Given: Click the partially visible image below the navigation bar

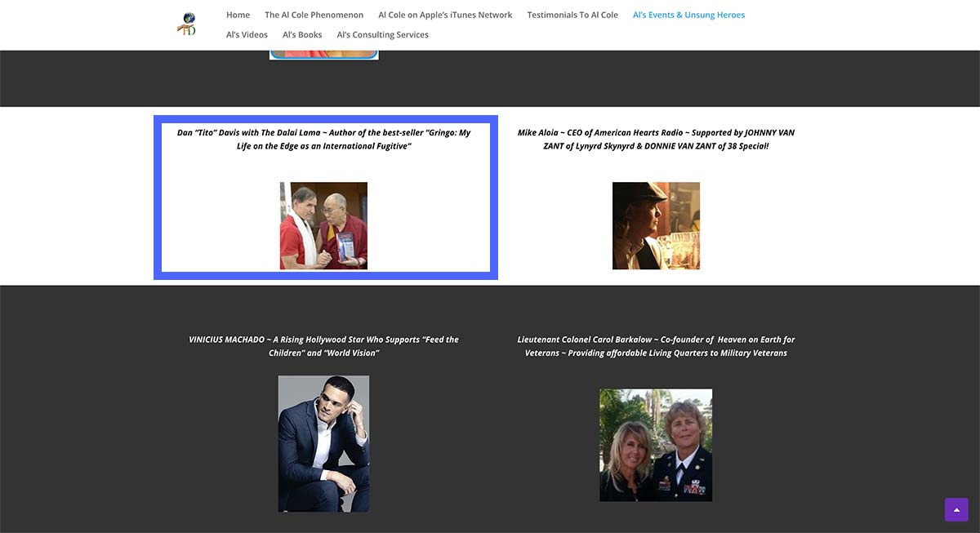Looking at the screenshot, I should coord(323,55).
